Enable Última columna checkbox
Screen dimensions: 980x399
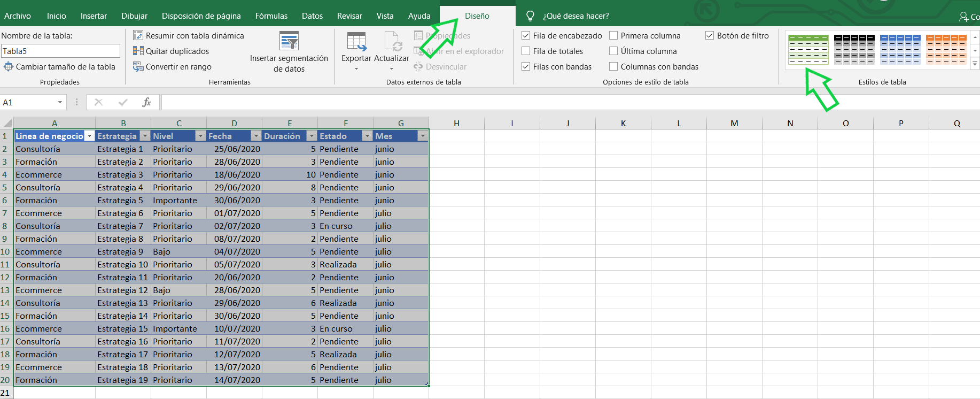[613, 51]
